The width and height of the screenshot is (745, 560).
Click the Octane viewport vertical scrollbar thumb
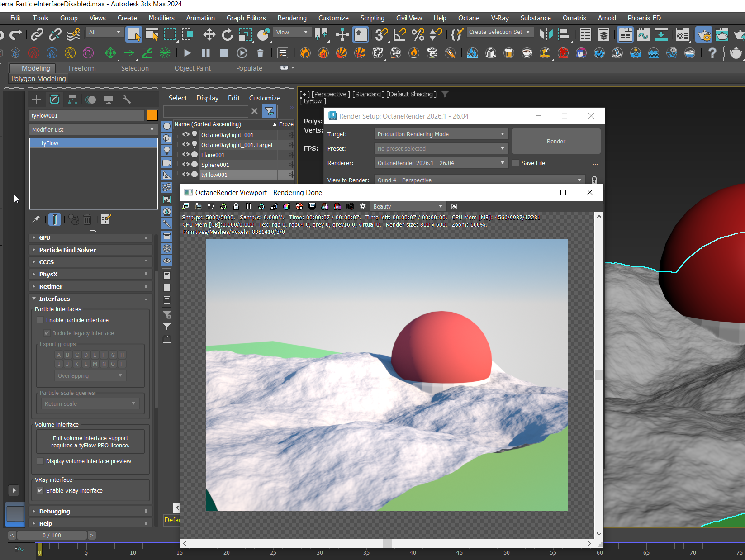point(599,375)
